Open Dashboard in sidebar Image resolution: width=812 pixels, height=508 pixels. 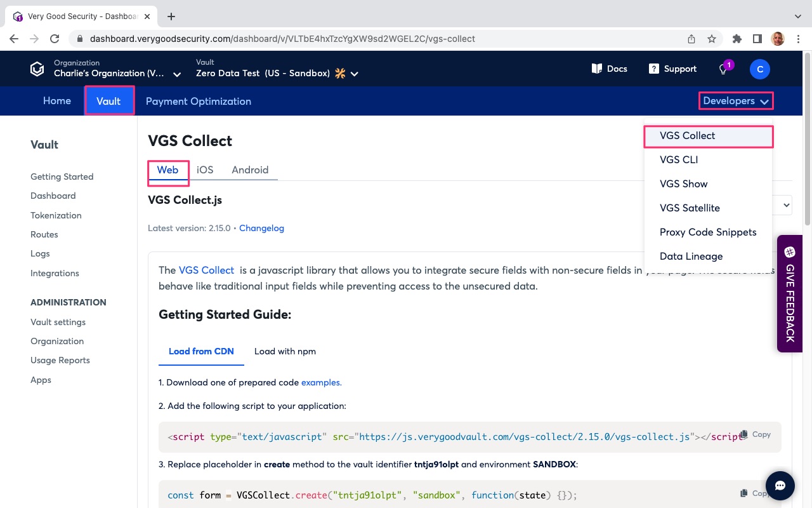point(53,196)
